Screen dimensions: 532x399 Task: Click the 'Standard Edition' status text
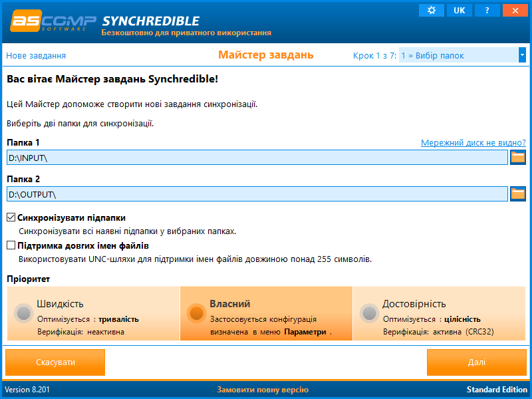click(497, 390)
